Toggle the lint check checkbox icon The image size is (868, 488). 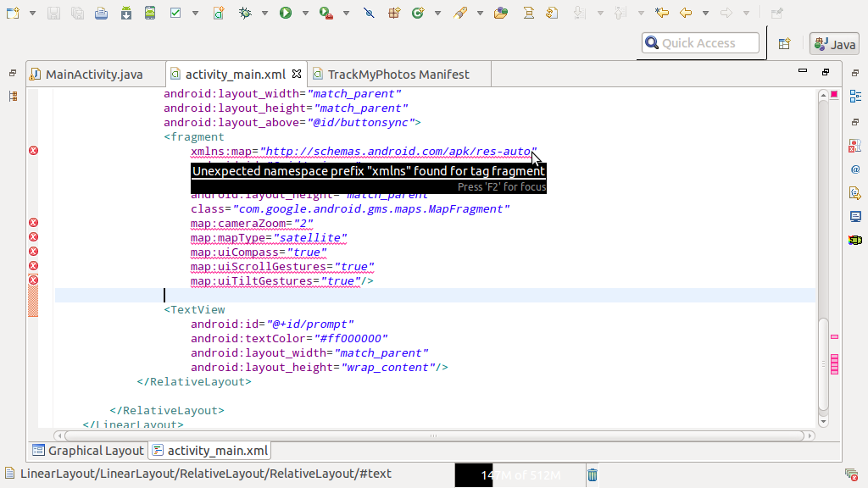pyautogui.click(x=175, y=13)
